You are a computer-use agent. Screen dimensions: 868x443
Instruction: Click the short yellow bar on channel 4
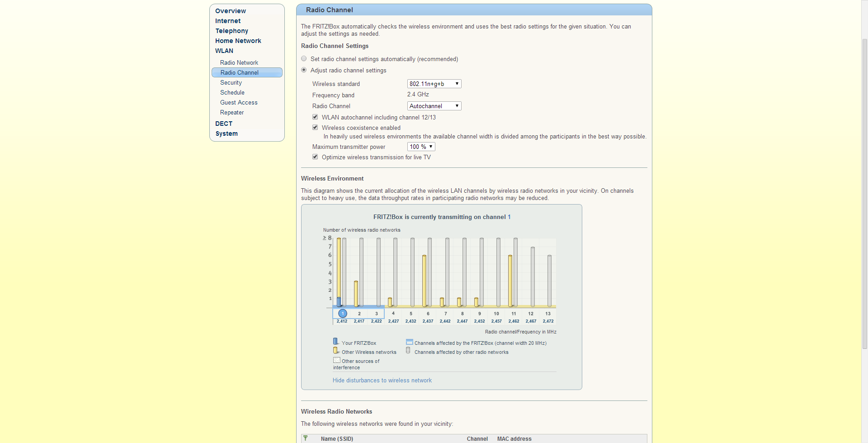pos(390,302)
